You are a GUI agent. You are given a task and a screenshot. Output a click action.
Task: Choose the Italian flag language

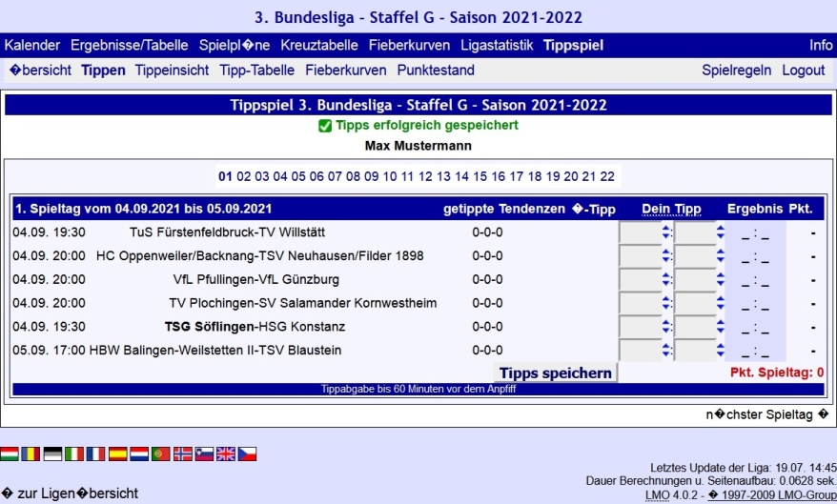[x=74, y=454]
